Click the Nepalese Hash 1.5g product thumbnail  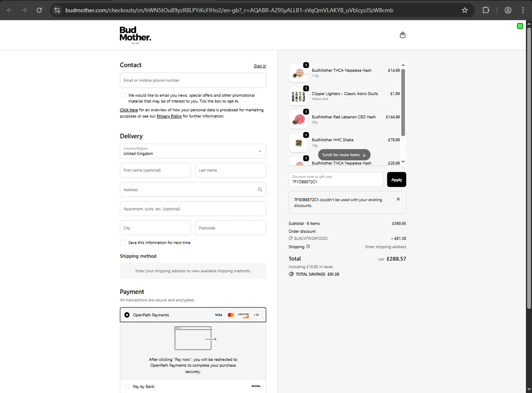298,73
